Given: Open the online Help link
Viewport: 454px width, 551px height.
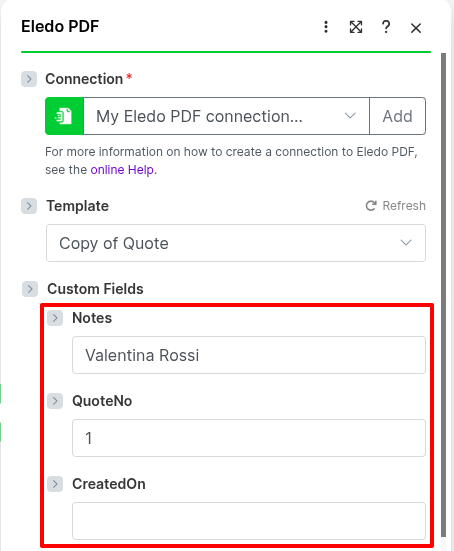Looking at the screenshot, I should 122,170.
